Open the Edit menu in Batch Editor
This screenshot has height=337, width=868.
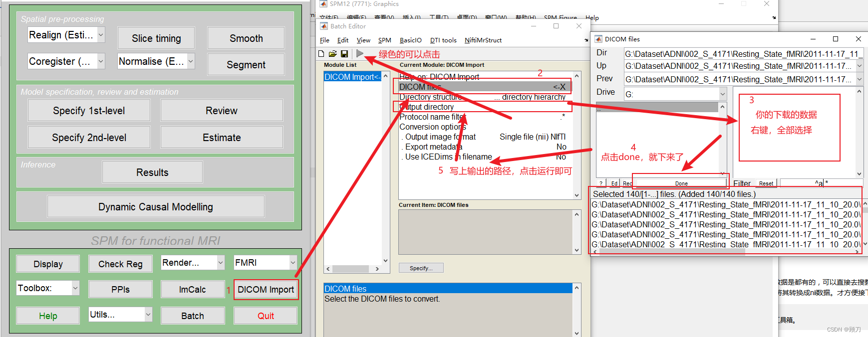(x=343, y=40)
